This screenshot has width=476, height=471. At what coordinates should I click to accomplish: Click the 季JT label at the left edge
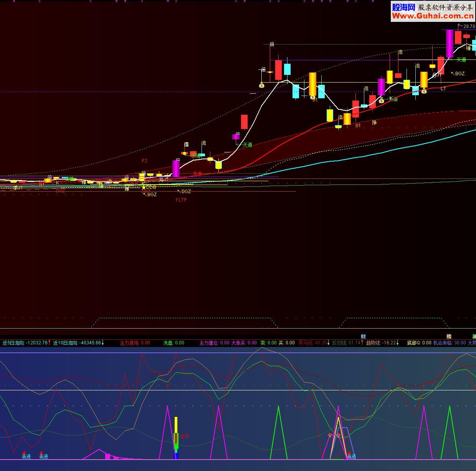[x=18, y=188]
